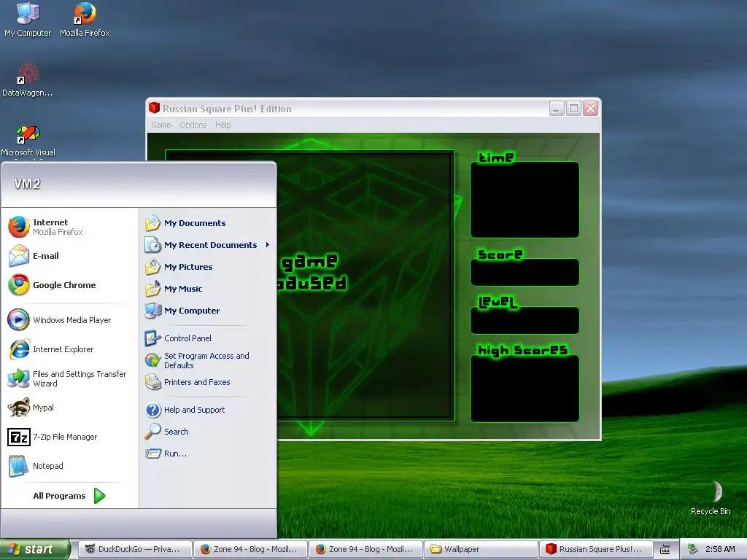Open Control Panel
This screenshot has width=747, height=560.
[x=208, y=338]
